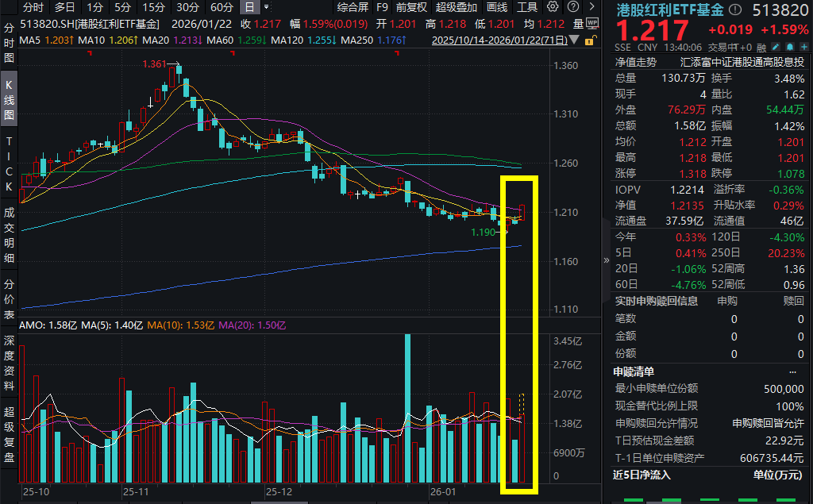Enable 前复权 price adjustment
This screenshot has width=813, height=504.
pyautogui.click(x=412, y=7)
